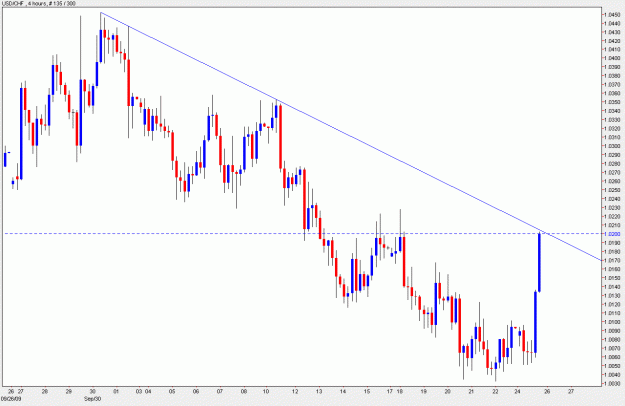This screenshot has height=406, width=625.
Task: Select the 1.0440 price axis label
Action: [x=612, y=23]
